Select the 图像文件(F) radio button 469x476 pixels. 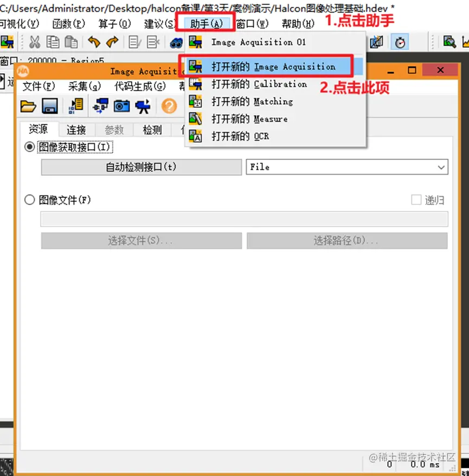point(29,200)
